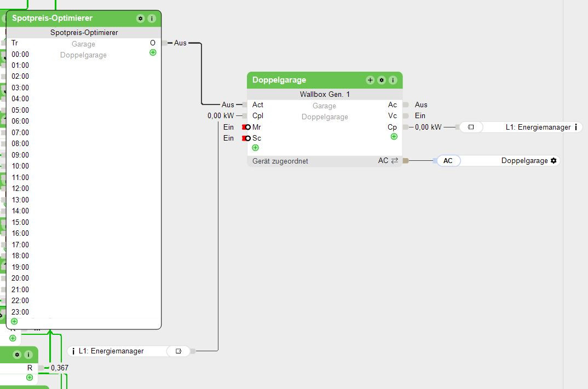Viewport: 588px width, 389px height.
Task: Click input-reference icon of right L1: Energiemanager
Action: tap(471, 127)
